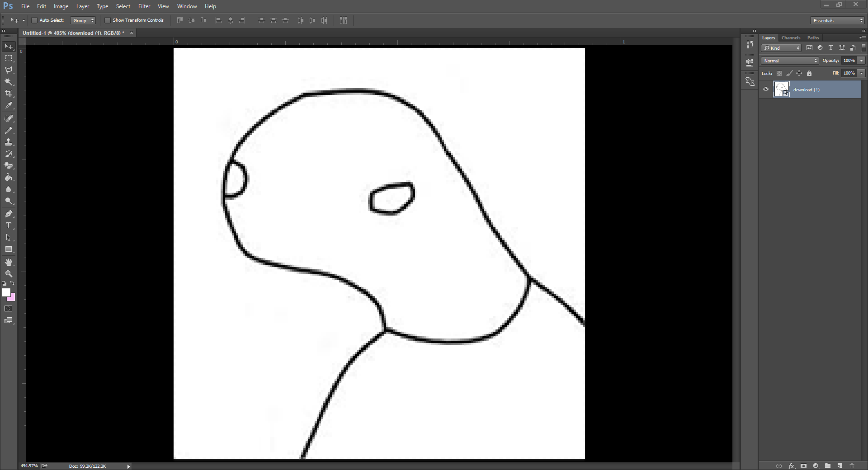This screenshot has width=868, height=470.
Task: Select the Eyedropper tool
Action: [x=9, y=105]
